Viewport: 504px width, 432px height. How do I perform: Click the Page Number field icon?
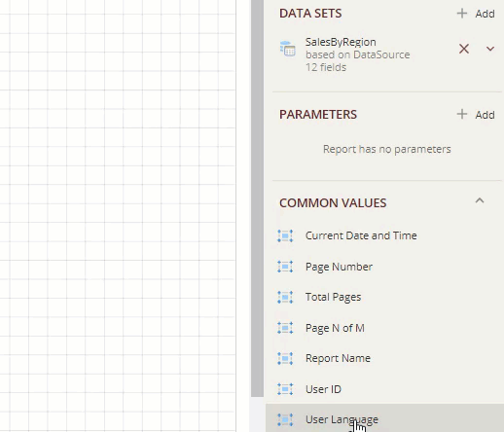pos(285,267)
